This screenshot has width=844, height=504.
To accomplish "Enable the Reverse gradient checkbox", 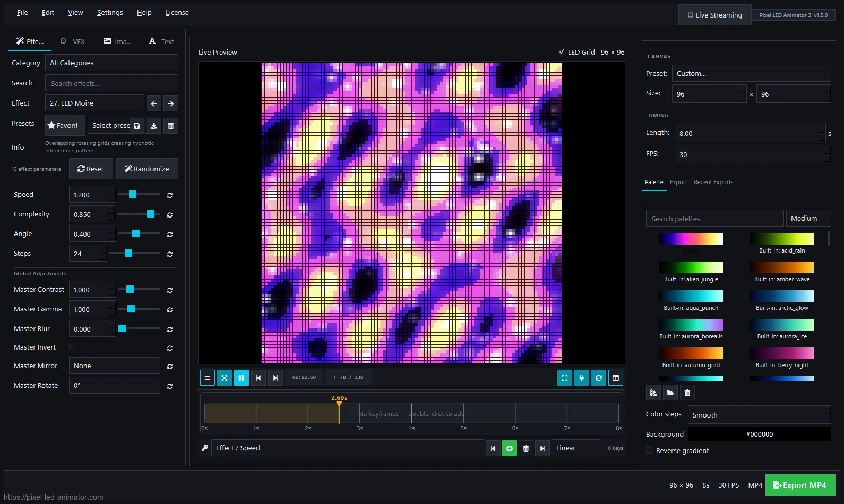I will pos(650,450).
